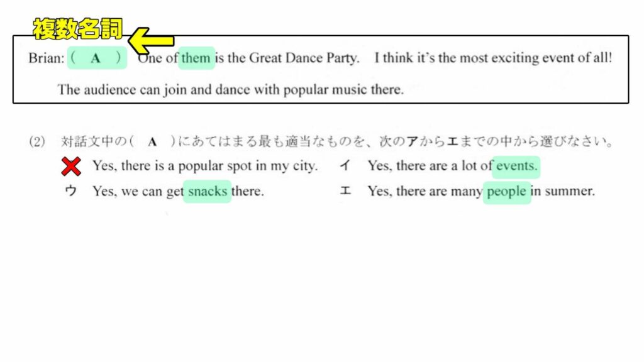This screenshot has height=362, width=644.
Task: Click the words 'in summer.' in option エ
Action: click(563, 191)
